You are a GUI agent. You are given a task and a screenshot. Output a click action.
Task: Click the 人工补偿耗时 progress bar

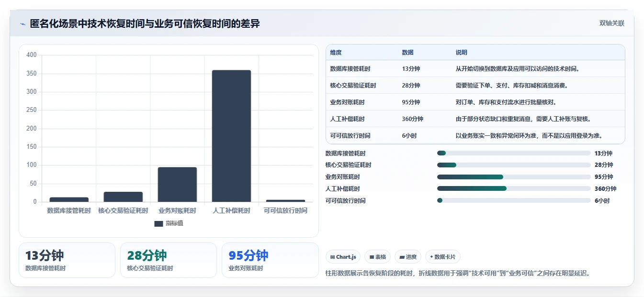point(514,188)
